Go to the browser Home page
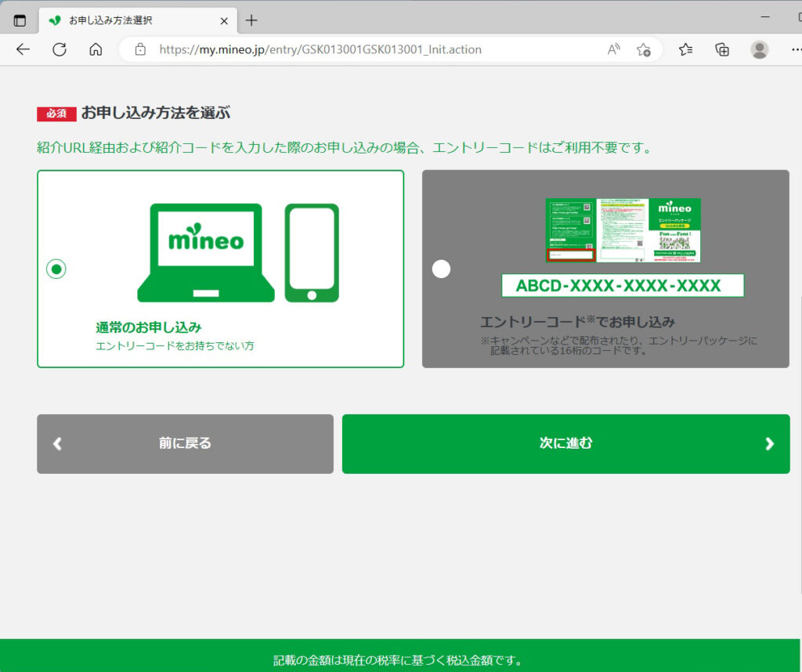Image resolution: width=802 pixels, height=672 pixels. click(x=96, y=49)
